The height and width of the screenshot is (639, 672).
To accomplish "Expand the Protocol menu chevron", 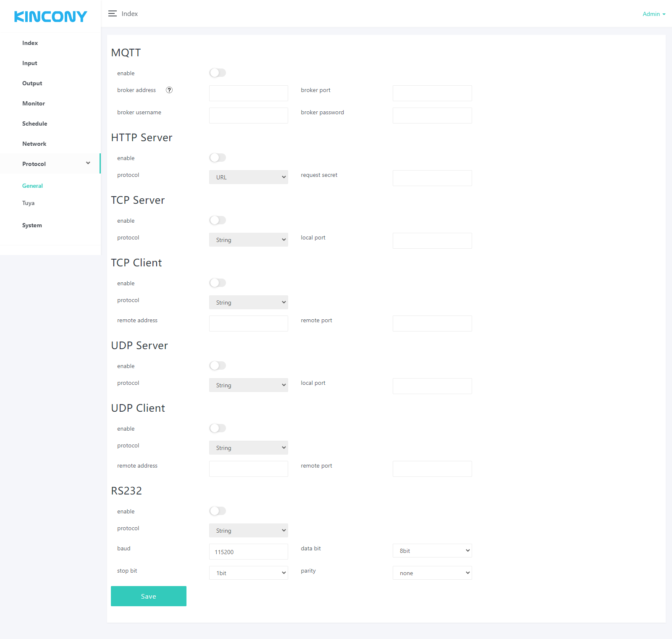I will 88,163.
